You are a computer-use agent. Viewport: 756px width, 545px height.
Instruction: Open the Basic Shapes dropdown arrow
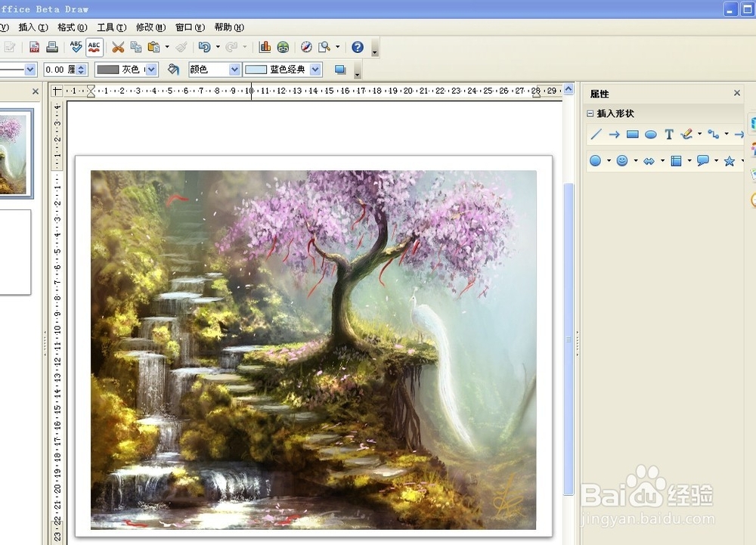(x=609, y=160)
